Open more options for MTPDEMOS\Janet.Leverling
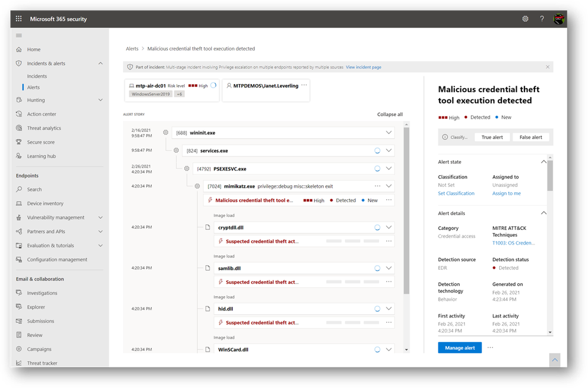Image resolution: width=588 pixels, height=388 pixels. [x=304, y=85]
